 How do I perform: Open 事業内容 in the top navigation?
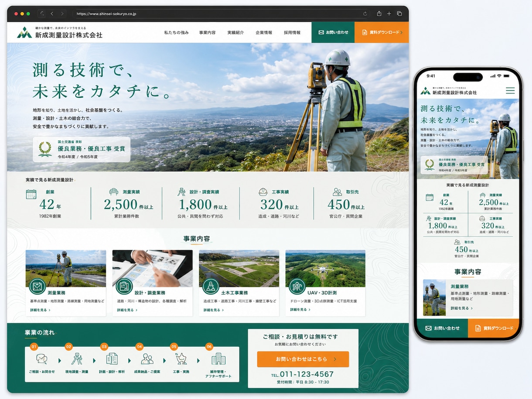pos(207,33)
